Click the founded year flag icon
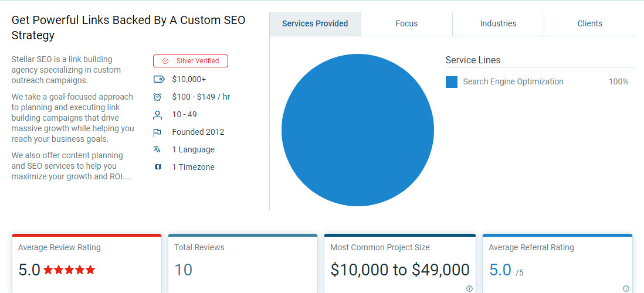The height and width of the screenshot is (293, 644). [x=157, y=132]
